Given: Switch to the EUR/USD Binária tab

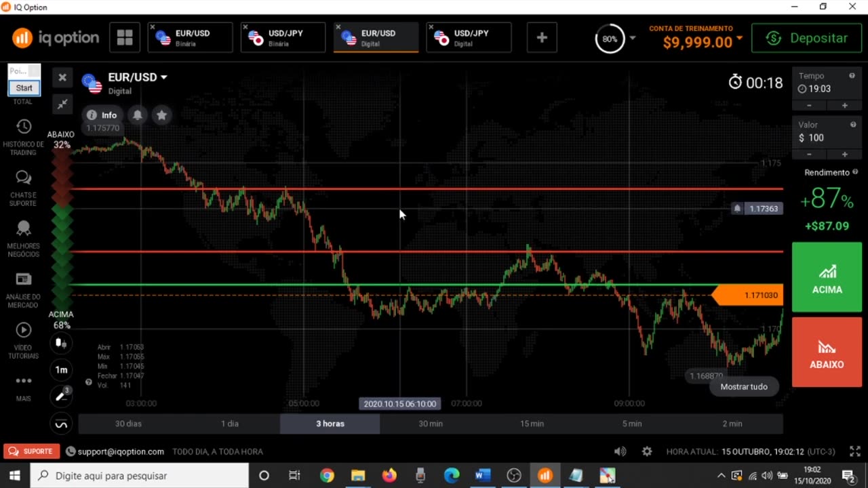Looking at the screenshot, I should click(191, 38).
